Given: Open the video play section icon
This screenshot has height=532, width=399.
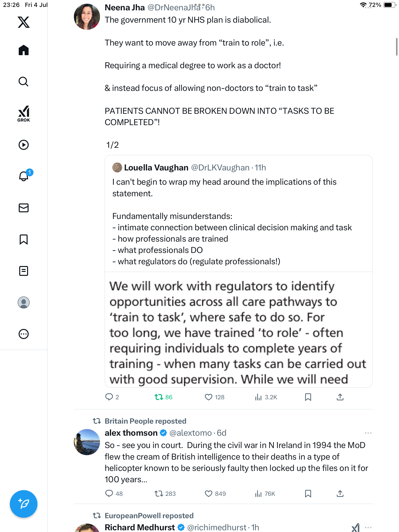Looking at the screenshot, I should point(24,145).
